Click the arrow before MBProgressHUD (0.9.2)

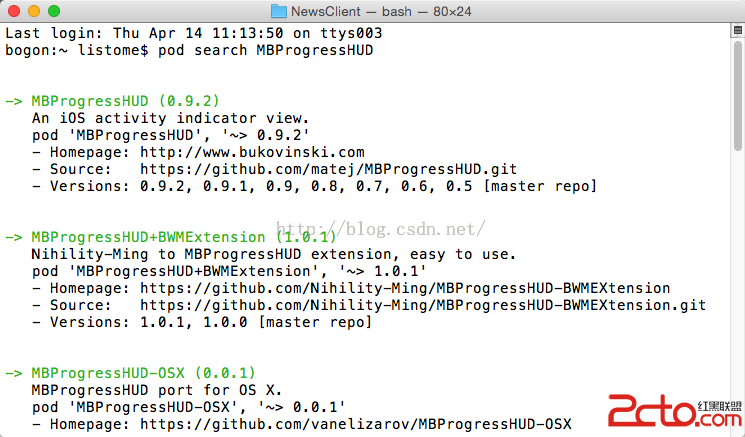[14, 101]
